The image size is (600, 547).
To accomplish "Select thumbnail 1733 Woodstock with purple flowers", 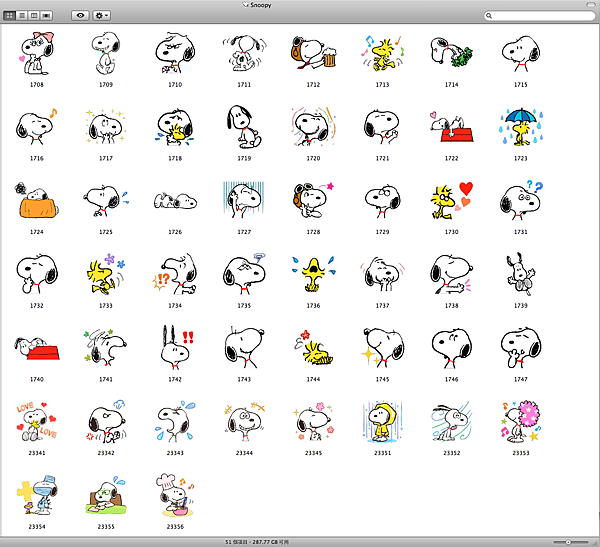I will pos(106,274).
